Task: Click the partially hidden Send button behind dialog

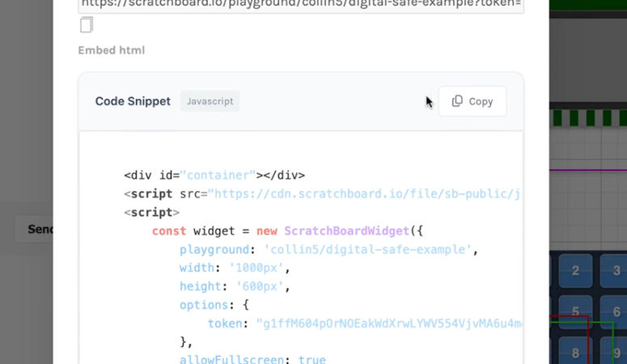Action: pos(35,229)
